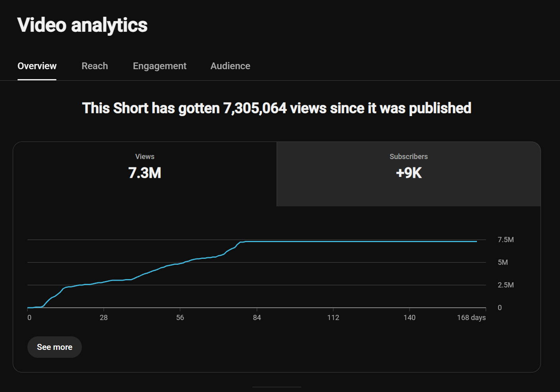Select the Audience tab

coord(230,66)
